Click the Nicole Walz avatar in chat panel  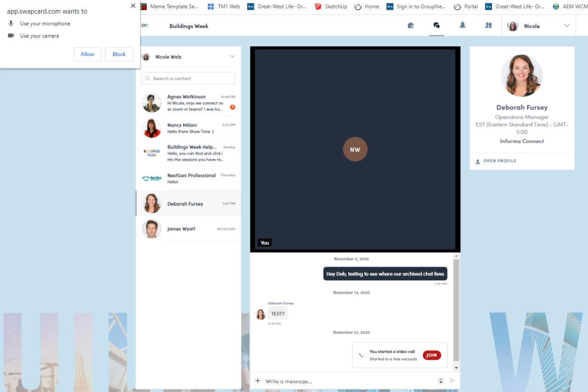click(146, 57)
